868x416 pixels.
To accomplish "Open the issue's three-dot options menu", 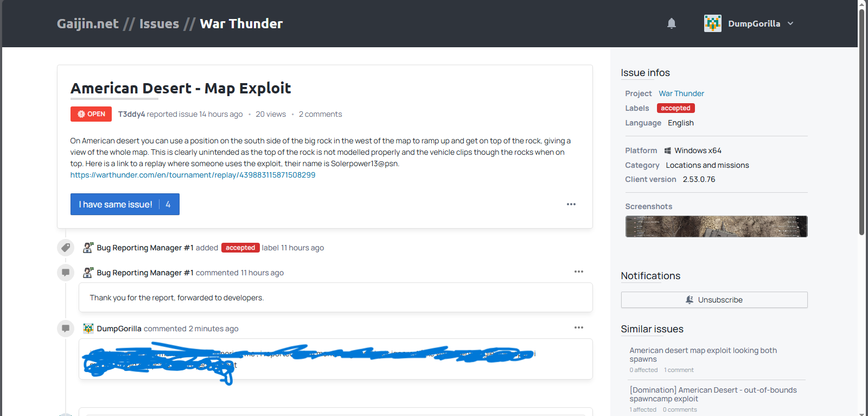I will point(571,204).
